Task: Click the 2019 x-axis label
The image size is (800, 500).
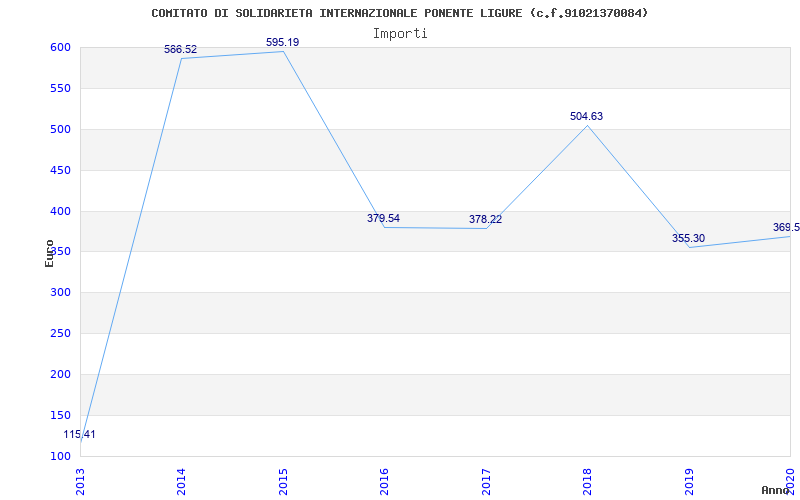Action: [689, 482]
